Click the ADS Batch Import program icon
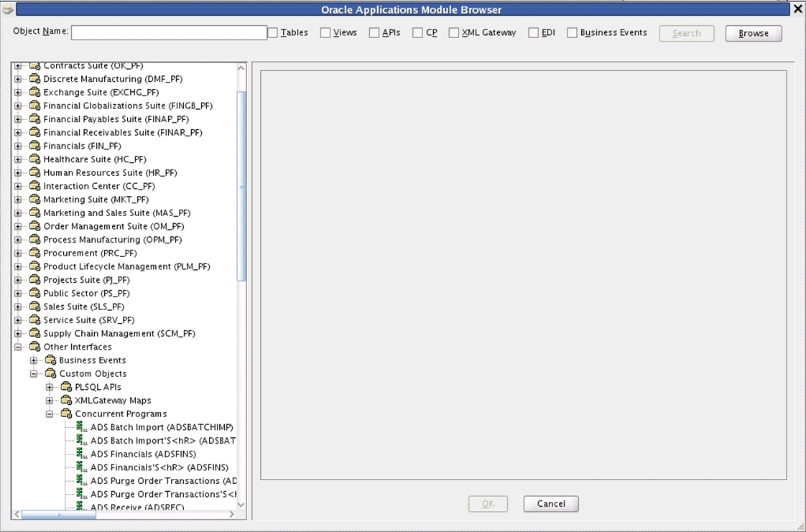Image resolution: width=806 pixels, height=532 pixels. (78, 426)
